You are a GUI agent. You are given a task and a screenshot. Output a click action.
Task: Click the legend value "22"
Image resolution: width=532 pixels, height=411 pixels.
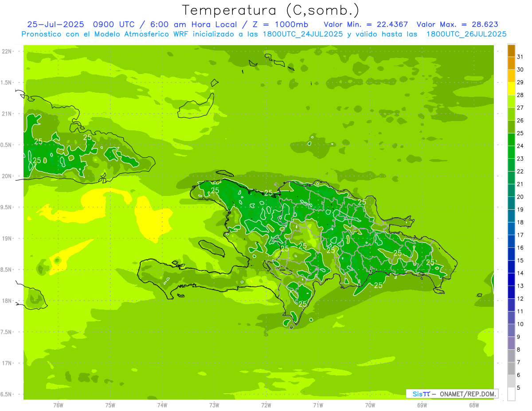tap(520, 172)
